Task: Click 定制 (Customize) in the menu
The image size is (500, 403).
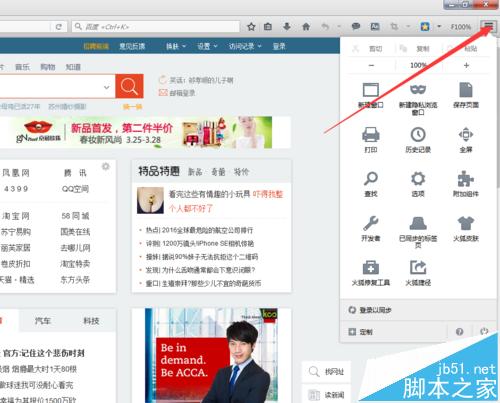Action: (x=361, y=332)
